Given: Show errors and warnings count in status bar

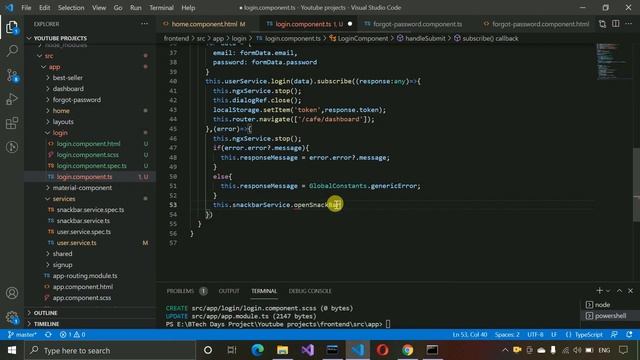Looking at the screenshot, I should pyautogui.click(x=73, y=334).
